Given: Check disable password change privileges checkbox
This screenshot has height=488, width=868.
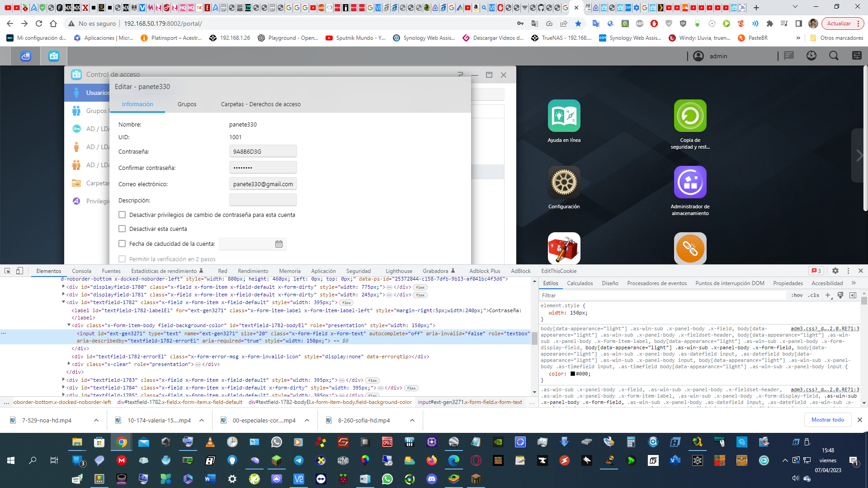Looking at the screenshot, I should click(122, 215).
